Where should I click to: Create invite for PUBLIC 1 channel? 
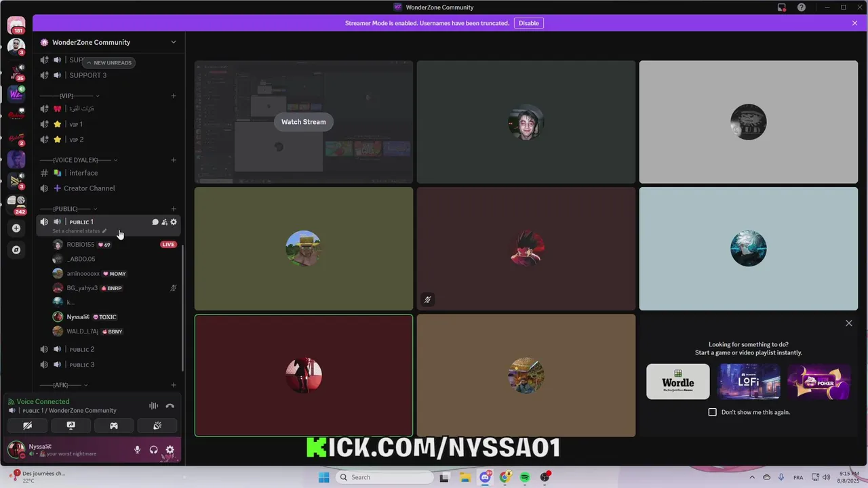pyautogui.click(x=164, y=222)
